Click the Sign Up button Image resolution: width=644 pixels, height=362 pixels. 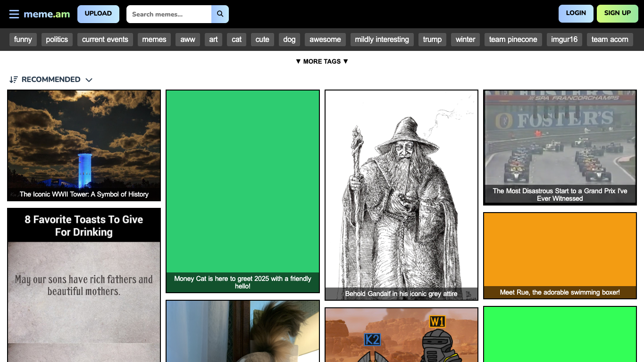(617, 14)
